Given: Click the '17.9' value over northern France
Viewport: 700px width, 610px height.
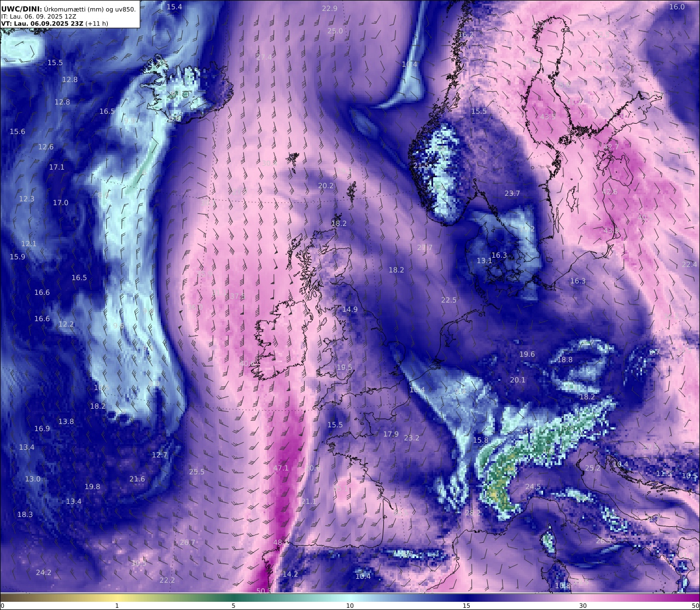Looking at the screenshot, I should coord(391,434).
